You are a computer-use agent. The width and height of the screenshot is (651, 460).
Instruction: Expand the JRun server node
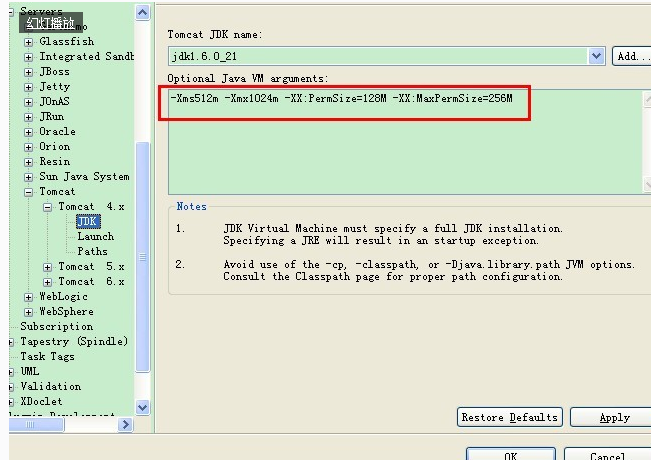pyautogui.click(x=28, y=117)
